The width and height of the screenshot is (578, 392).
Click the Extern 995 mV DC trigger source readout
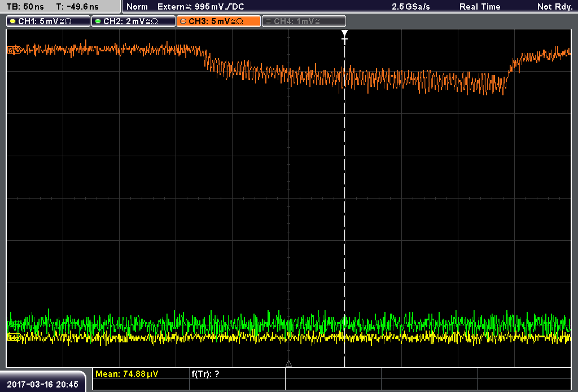pos(200,7)
